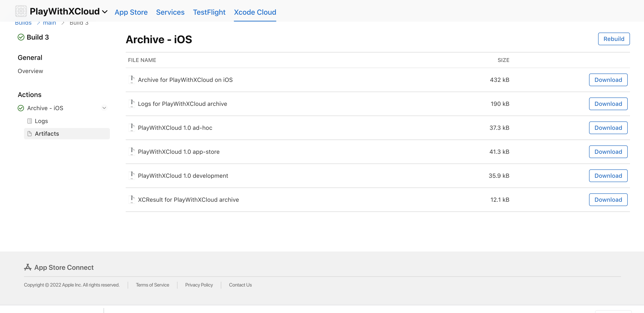Collapse the Archive - iOS action via its chevron
The width and height of the screenshot is (644, 313).
point(104,108)
